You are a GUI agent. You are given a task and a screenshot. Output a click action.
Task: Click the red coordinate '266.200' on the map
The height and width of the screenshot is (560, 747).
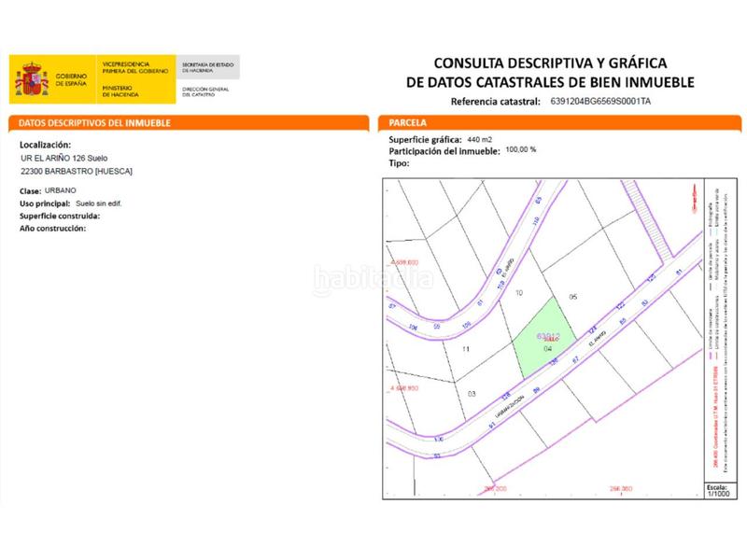click(496, 488)
